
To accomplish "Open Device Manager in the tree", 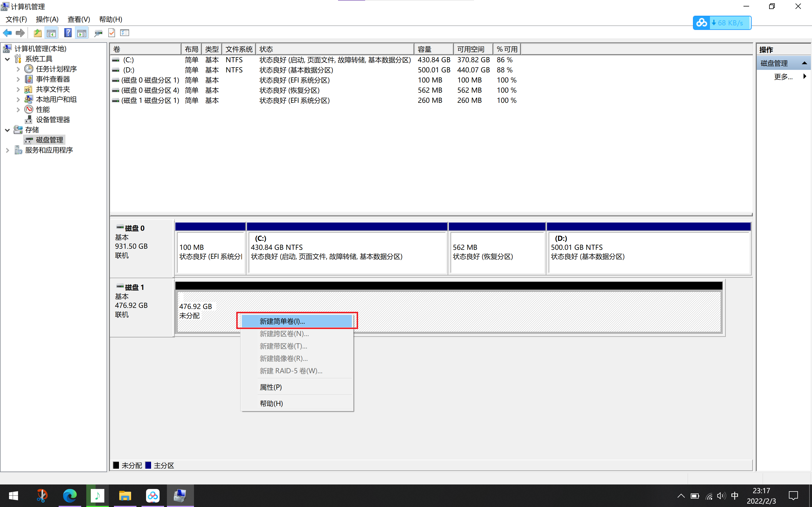I will (x=53, y=120).
